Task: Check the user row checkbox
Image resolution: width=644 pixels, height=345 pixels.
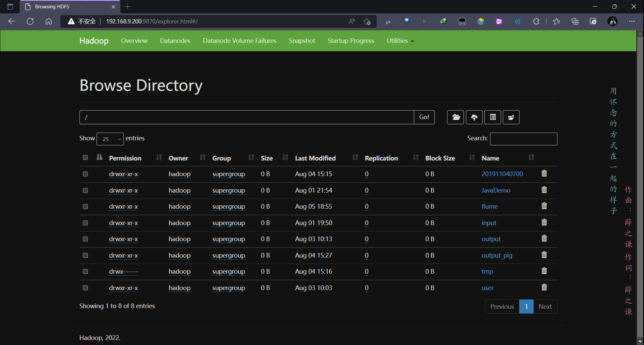Action: 85,288
